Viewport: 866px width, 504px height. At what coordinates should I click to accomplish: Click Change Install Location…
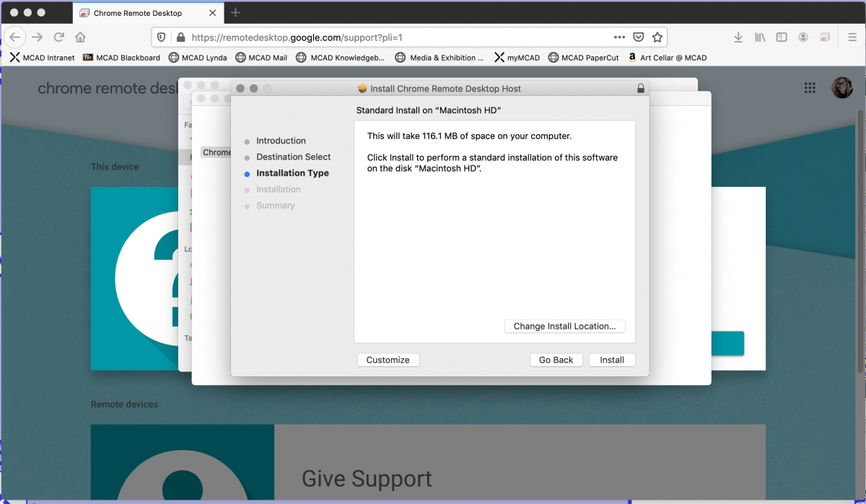coord(564,327)
